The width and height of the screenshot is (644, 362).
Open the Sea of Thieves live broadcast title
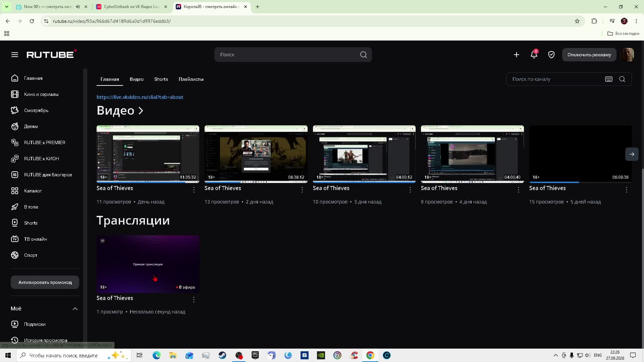pyautogui.click(x=115, y=298)
